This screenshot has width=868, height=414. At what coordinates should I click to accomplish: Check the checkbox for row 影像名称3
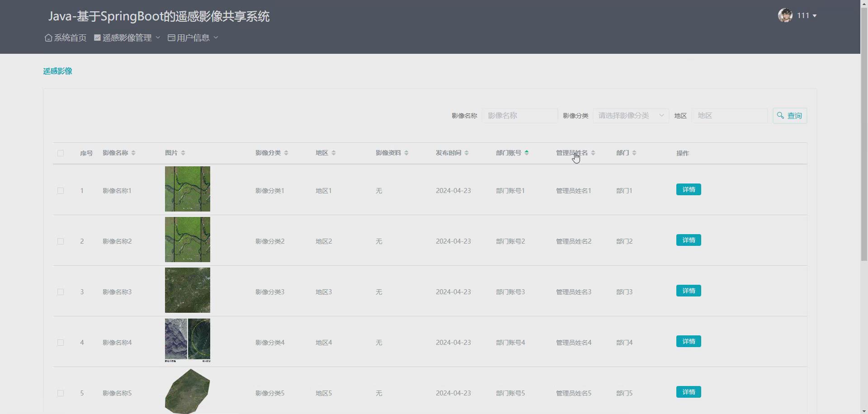pyautogui.click(x=61, y=292)
